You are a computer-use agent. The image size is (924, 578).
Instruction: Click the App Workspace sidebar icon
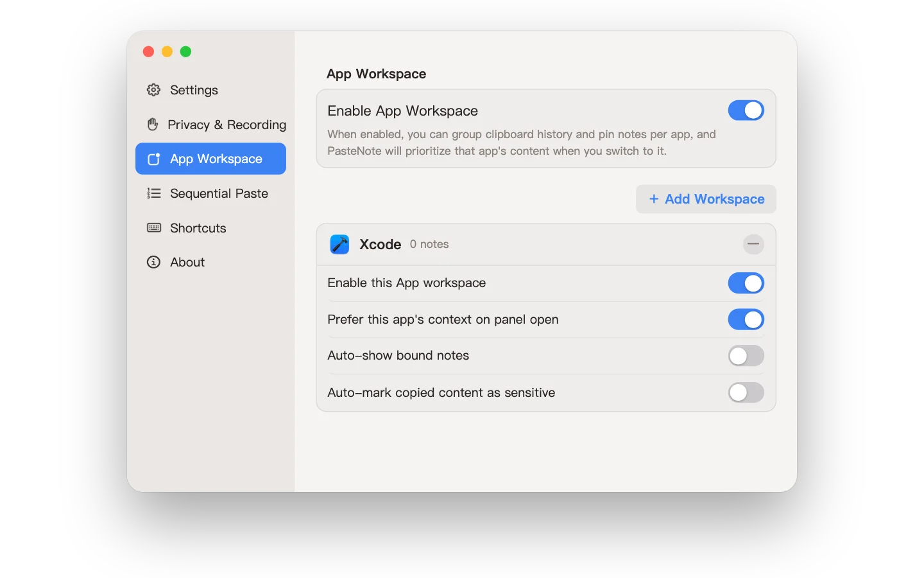153,159
